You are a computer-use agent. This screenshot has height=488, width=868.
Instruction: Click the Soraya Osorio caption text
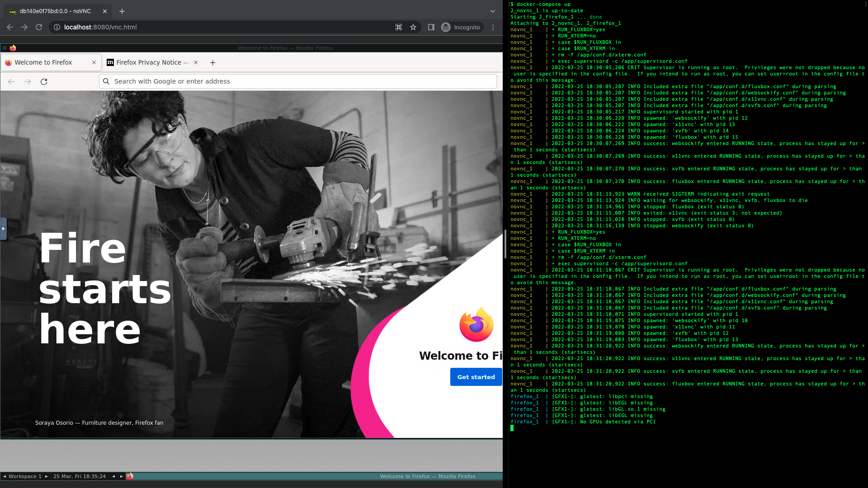click(99, 423)
